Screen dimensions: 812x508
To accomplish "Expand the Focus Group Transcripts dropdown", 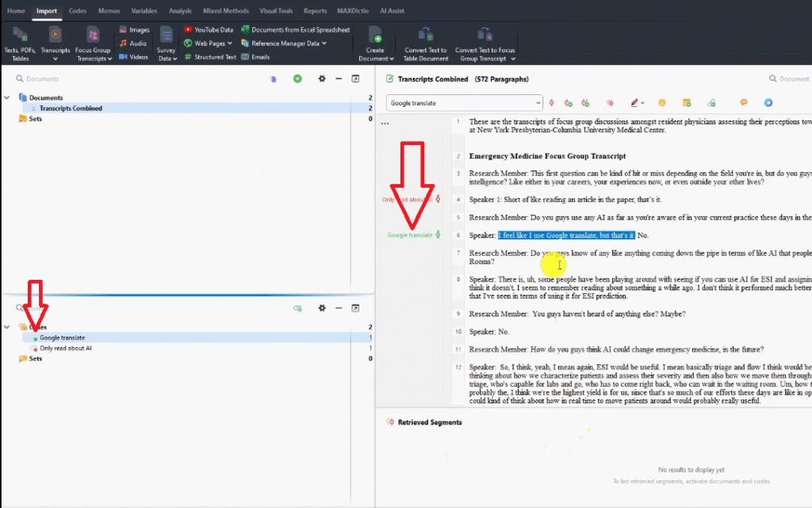I will point(109,59).
